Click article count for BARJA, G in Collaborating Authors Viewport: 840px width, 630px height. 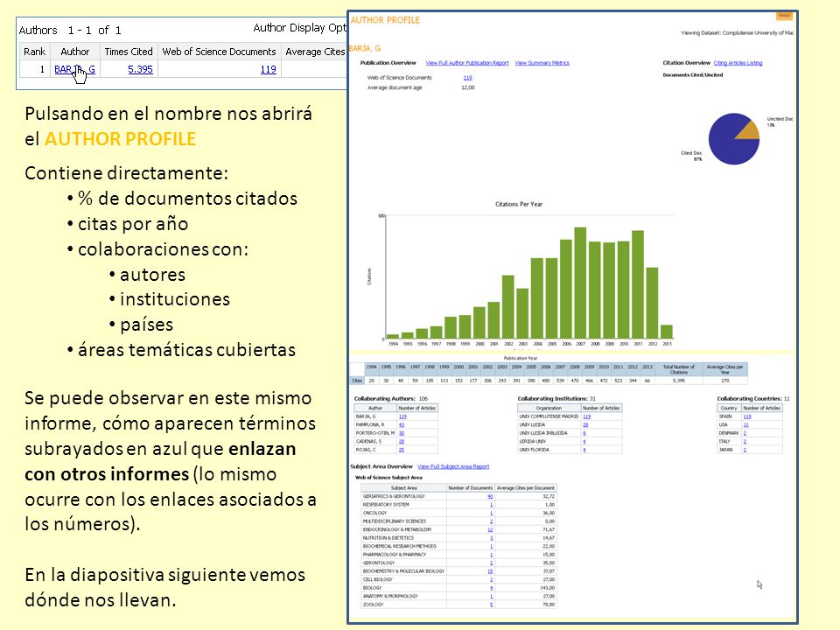click(402, 416)
